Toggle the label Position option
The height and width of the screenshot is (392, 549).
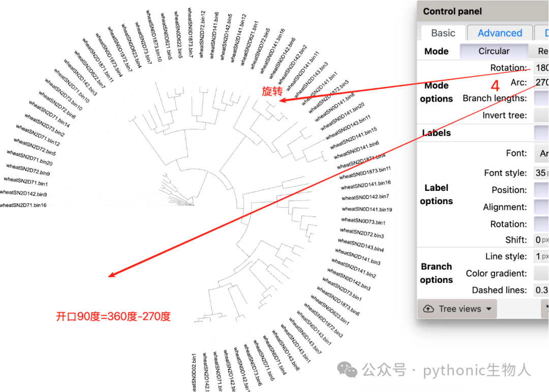click(541, 190)
